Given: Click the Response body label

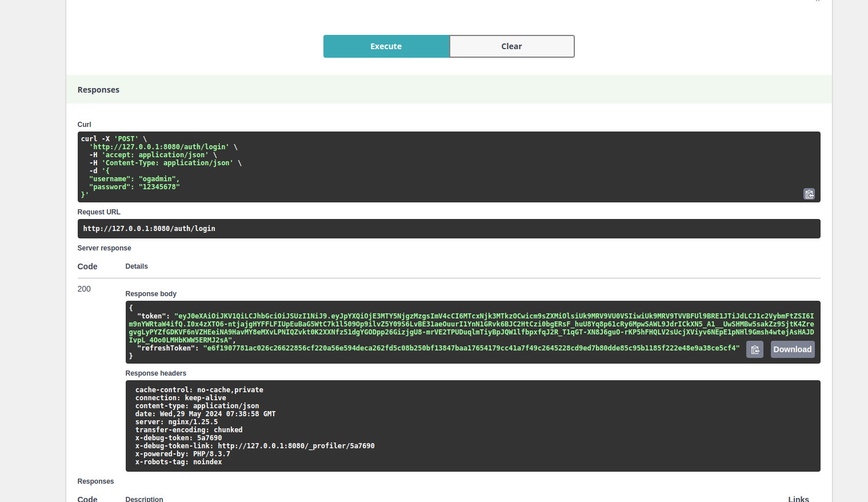Looking at the screenshot, I should pos(151,294).
